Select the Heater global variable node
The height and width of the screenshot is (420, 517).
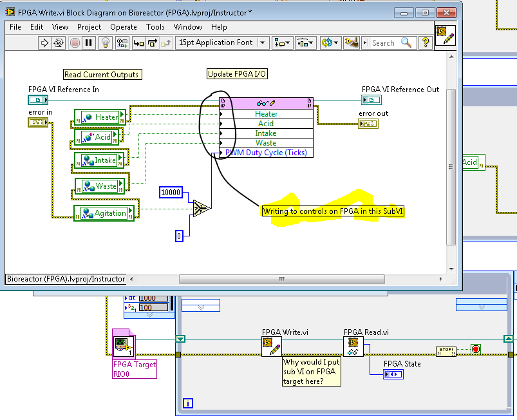click(x=100, y=117)
